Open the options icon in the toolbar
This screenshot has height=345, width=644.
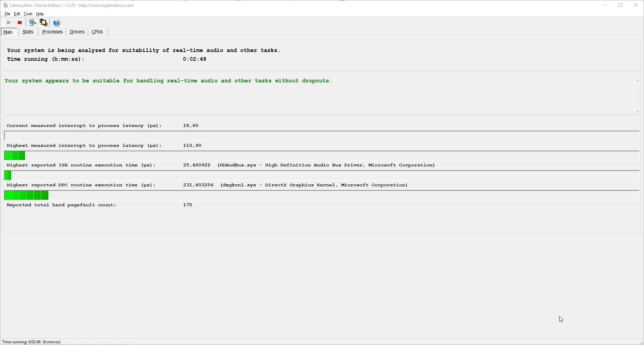pos(32,23)
